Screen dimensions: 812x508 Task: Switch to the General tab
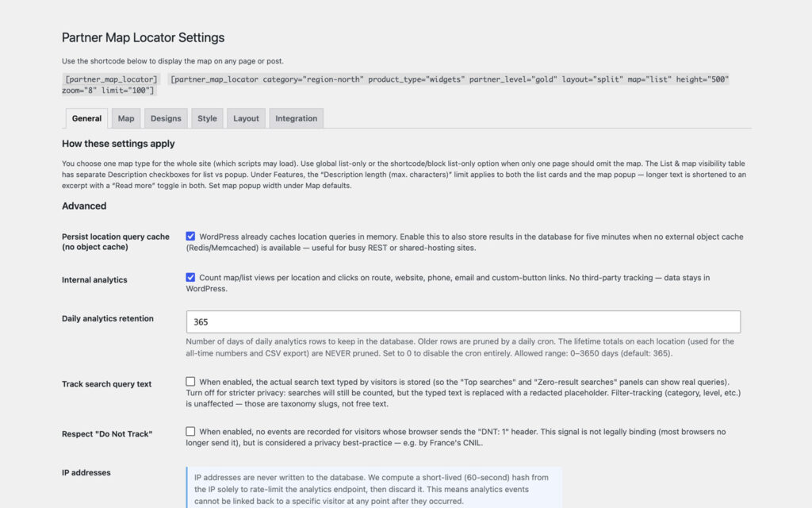[x=86, y=118]
